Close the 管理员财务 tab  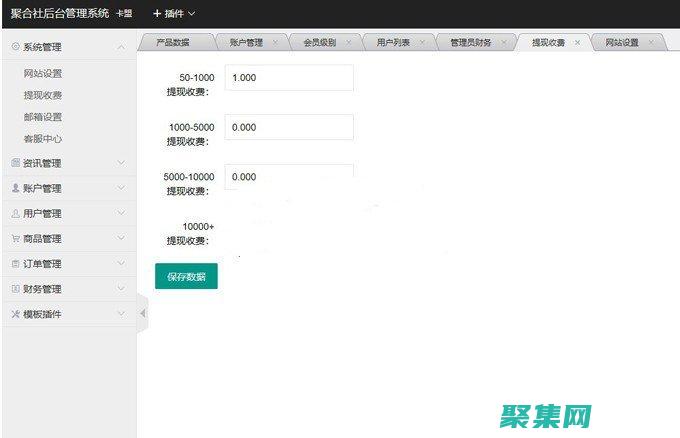504,42
